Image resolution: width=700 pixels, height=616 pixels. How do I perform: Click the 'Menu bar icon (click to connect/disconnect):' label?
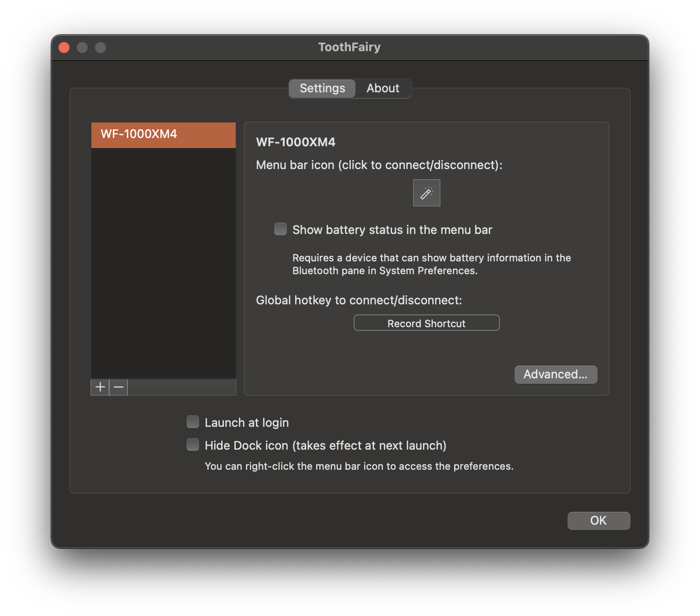pos(379,165)
